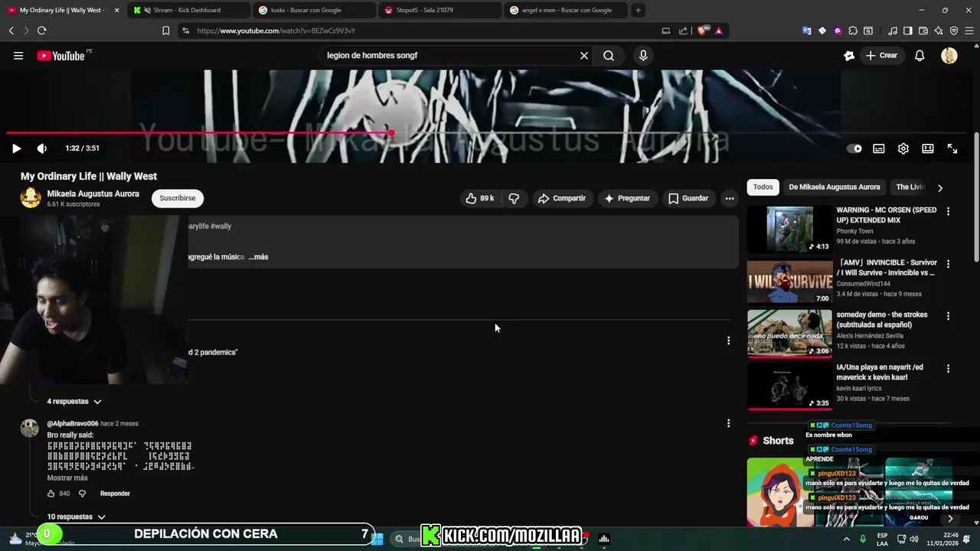
Task: Open a new browser tab with plus
Action: coord(638,10)
